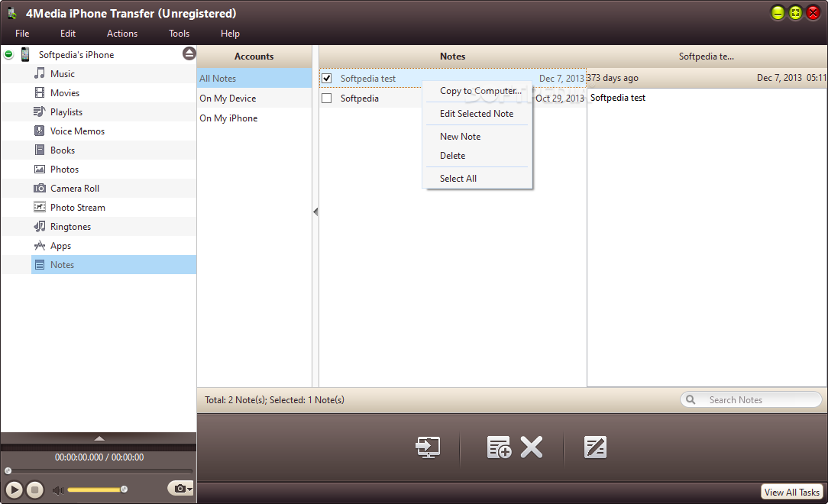
Task: Select All Notes account
Action: click(x=254, y=78)
